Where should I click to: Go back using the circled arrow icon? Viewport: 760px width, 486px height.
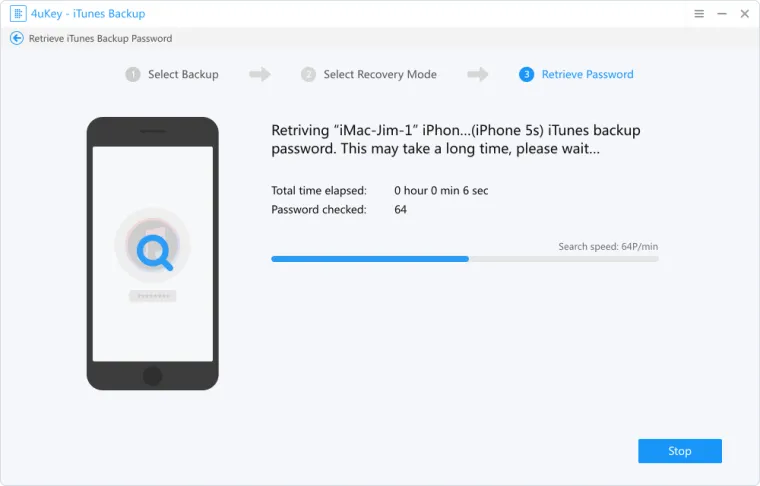tap(17, 38)
